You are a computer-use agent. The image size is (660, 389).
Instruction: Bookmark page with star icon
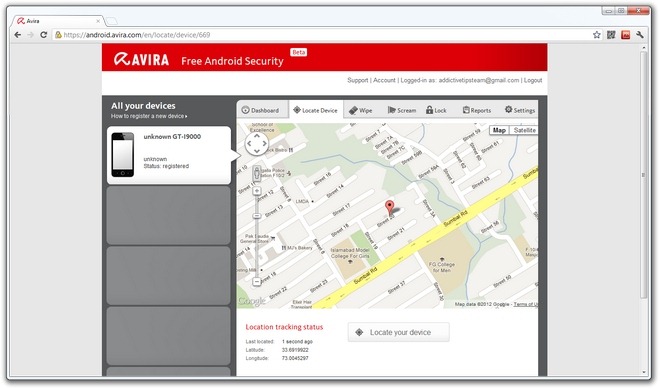coord(596,35)
